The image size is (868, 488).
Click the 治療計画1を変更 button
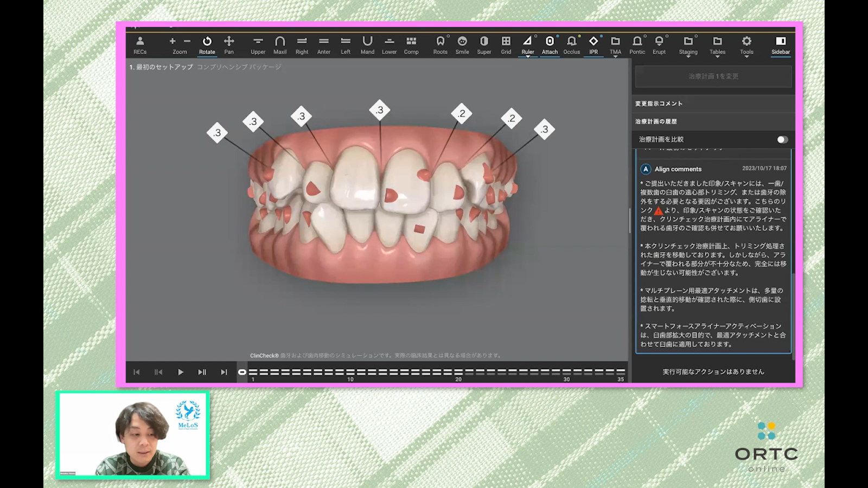click(713, 76)
